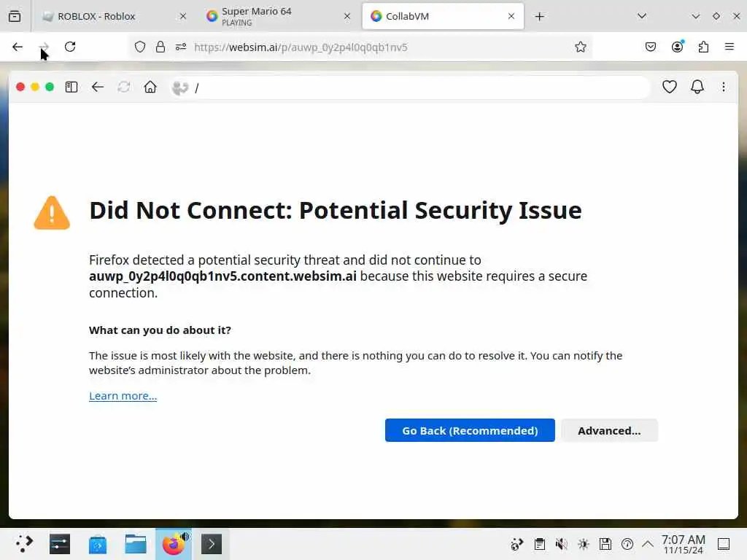Like the page with heart icon
Screen dimensions: 747x560
click(669, 87)
